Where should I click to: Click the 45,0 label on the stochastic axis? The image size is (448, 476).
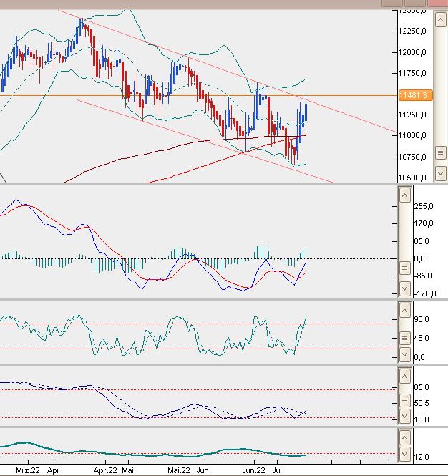click(422, 338)
